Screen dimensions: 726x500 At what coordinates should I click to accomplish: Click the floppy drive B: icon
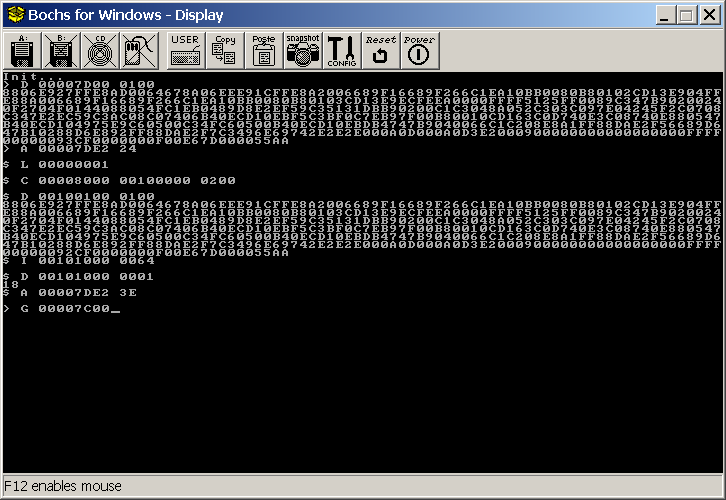[61, 50]
